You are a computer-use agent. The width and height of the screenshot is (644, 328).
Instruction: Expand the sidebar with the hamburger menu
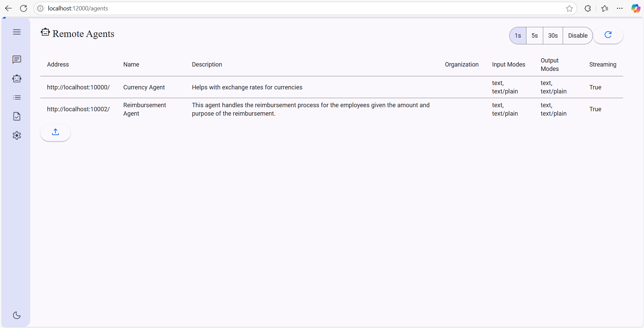tap(16, 32)
